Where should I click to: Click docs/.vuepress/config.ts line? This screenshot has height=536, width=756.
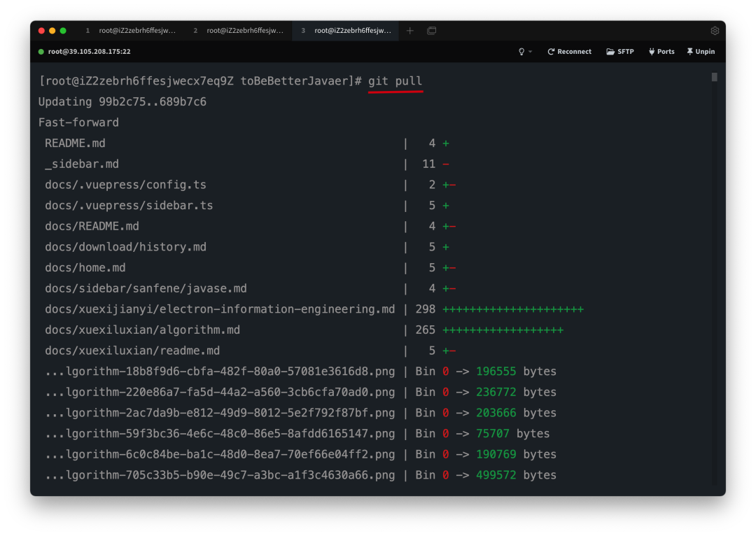click(x=125, y=185)
